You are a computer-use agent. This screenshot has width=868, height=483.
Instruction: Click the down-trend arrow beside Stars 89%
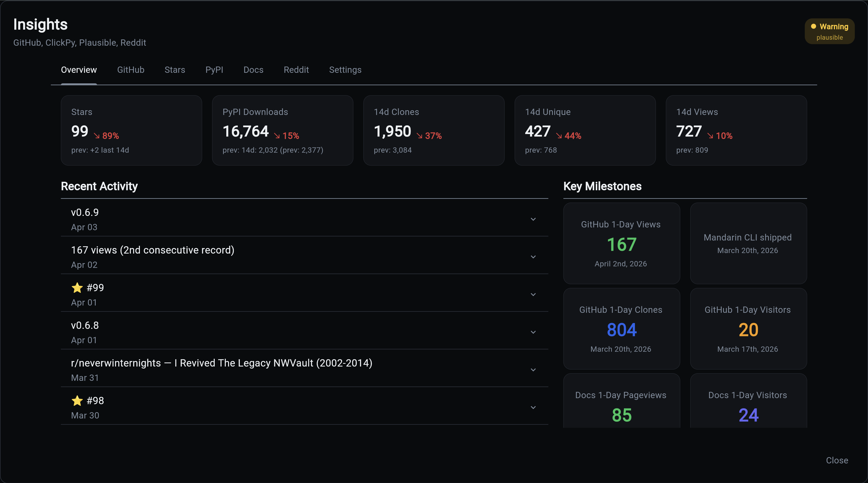(x=97, y=136)
